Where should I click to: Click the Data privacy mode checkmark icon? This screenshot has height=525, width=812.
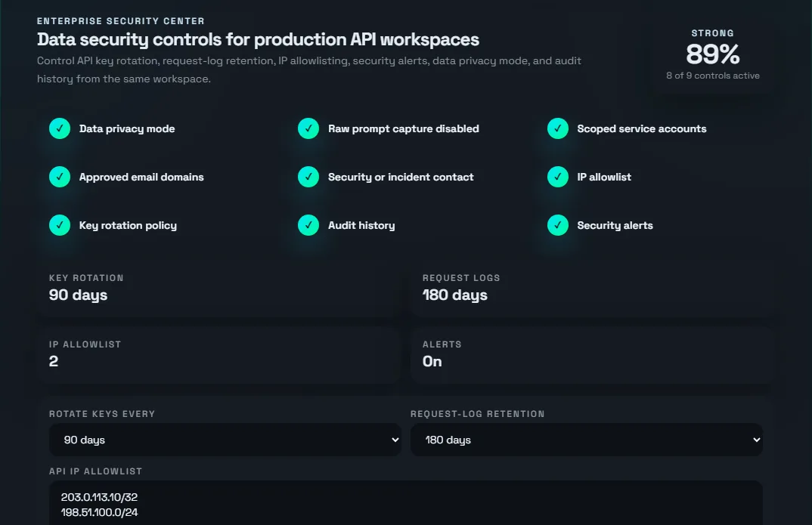click(60, 128)
